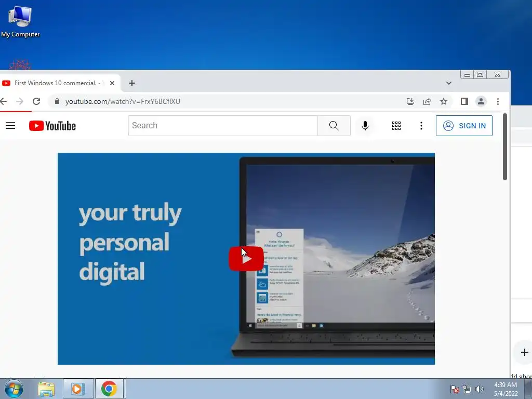Click Chrome taskbar icon
532x399 pixels.
[x=109, y=389]
